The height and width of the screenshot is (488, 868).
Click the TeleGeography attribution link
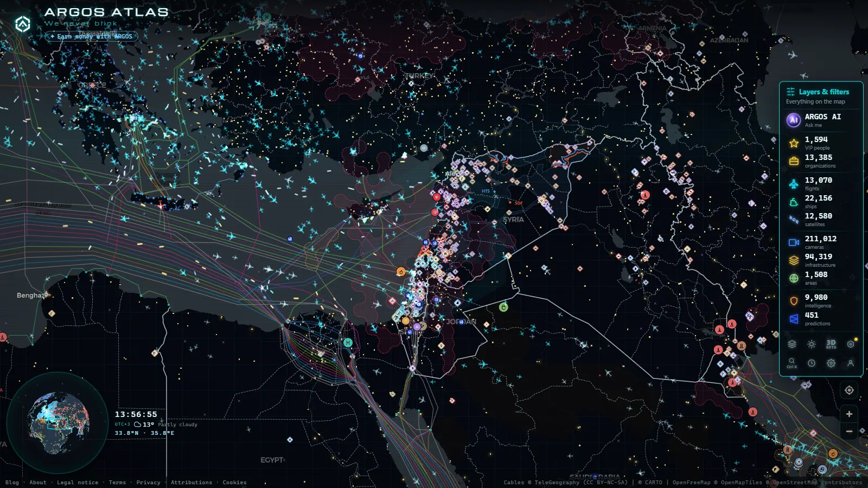[557, 483]
